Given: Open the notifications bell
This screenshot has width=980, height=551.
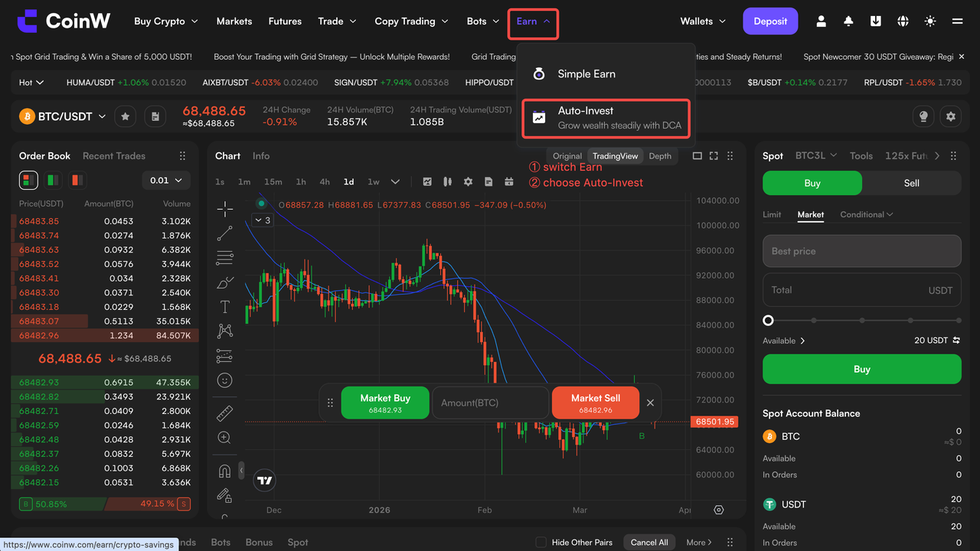Looking at the screenshot, I should tap(848, 21).
